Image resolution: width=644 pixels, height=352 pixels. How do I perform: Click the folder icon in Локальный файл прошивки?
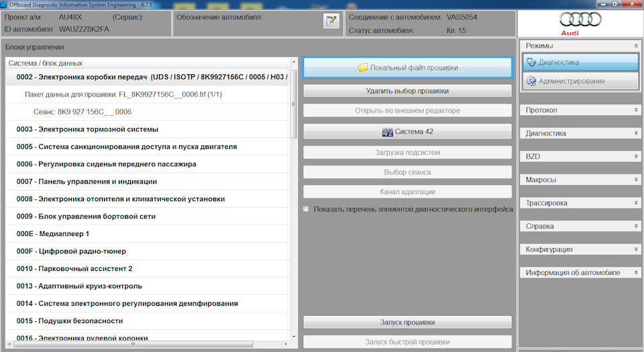(x=363, y=67)
